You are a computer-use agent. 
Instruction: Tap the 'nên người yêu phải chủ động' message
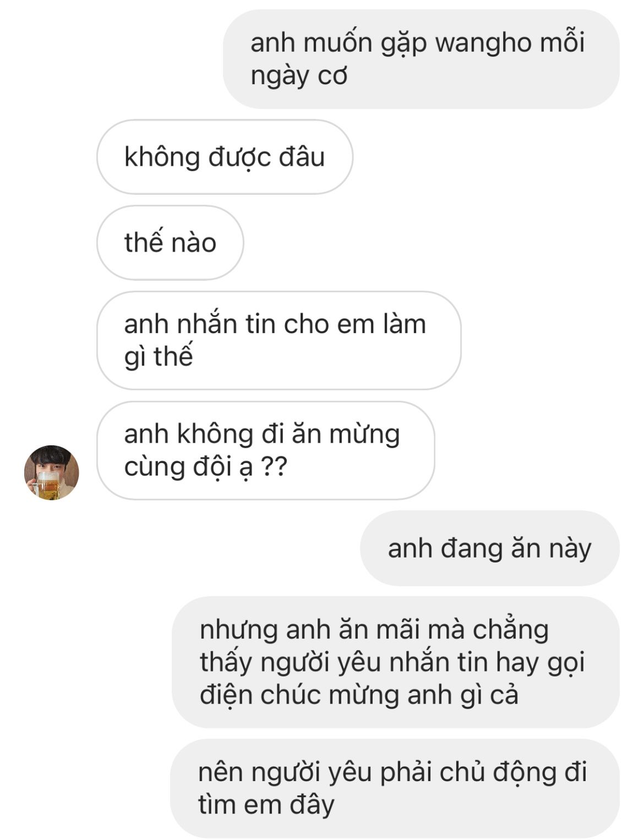click(395, 788)
